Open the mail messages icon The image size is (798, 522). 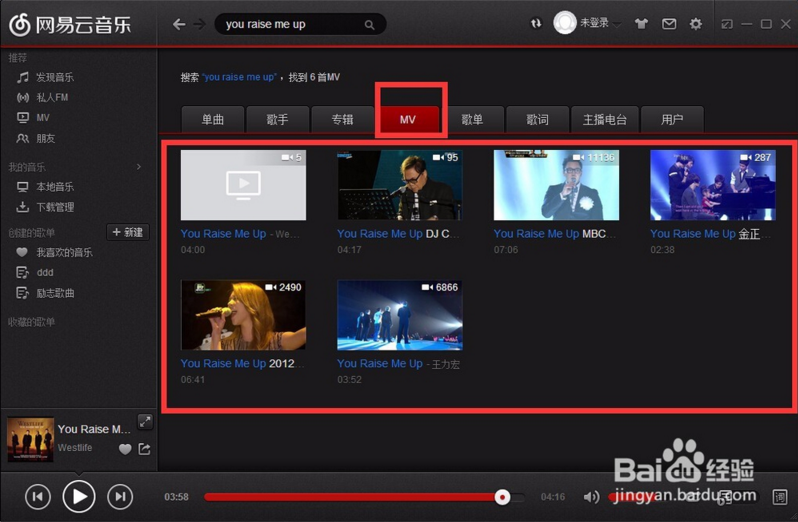pyautogui.click(x=669, y=23)
